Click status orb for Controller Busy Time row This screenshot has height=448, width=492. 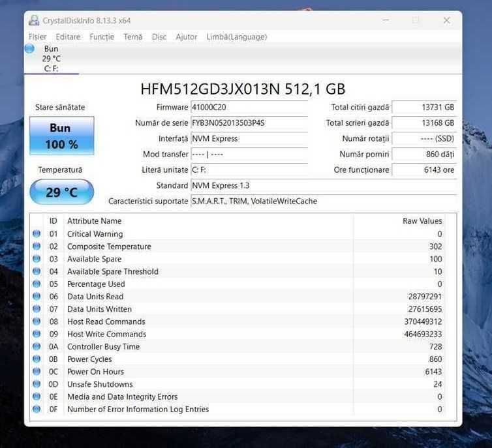coord(37,346)
